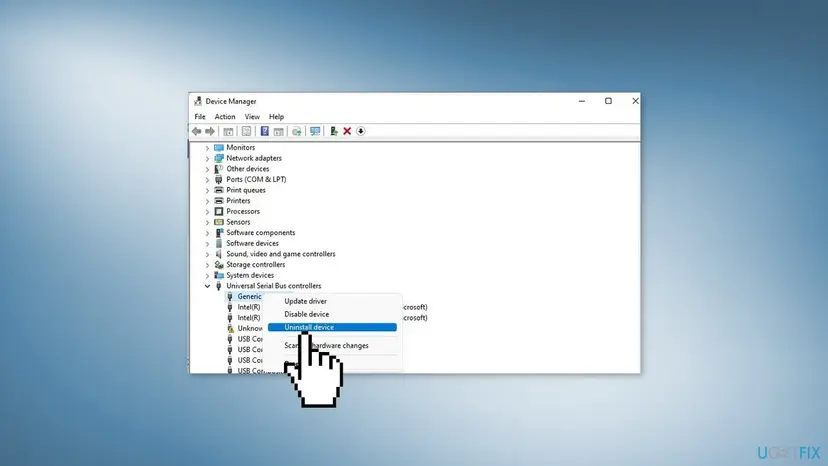Click the Show/Hide Console Tree icon
Image resolution: width=828 pixels, height=466 pixels.
tap(228, 131)
